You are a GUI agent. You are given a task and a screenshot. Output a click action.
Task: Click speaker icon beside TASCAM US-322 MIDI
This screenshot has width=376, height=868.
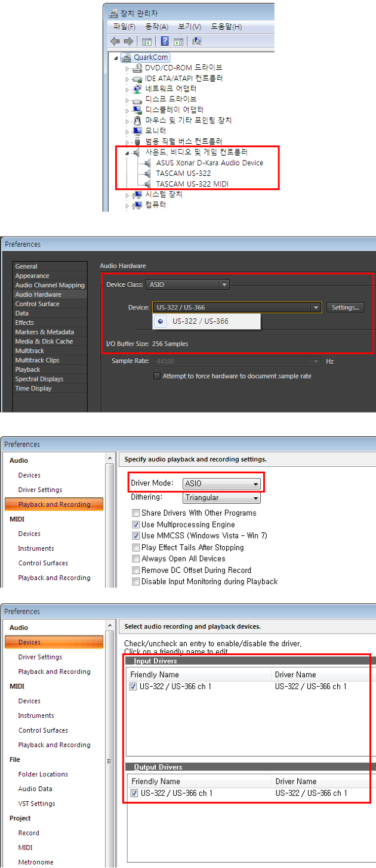tap(149, 184)
